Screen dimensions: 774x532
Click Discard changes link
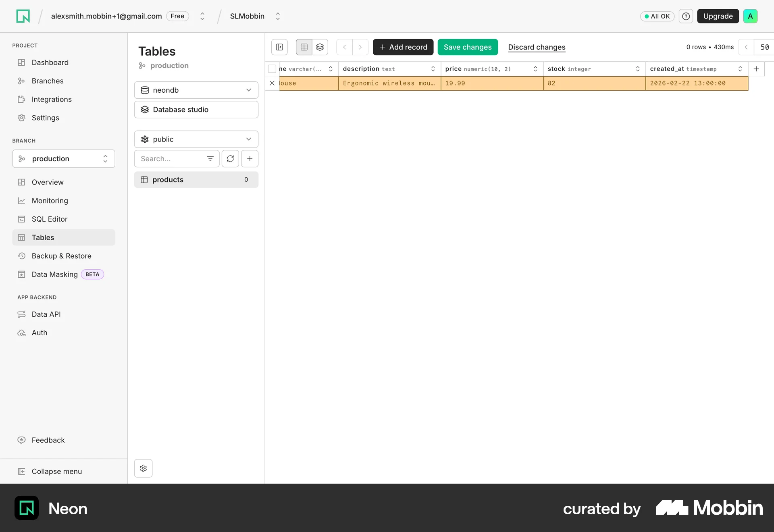click(537, 47)
